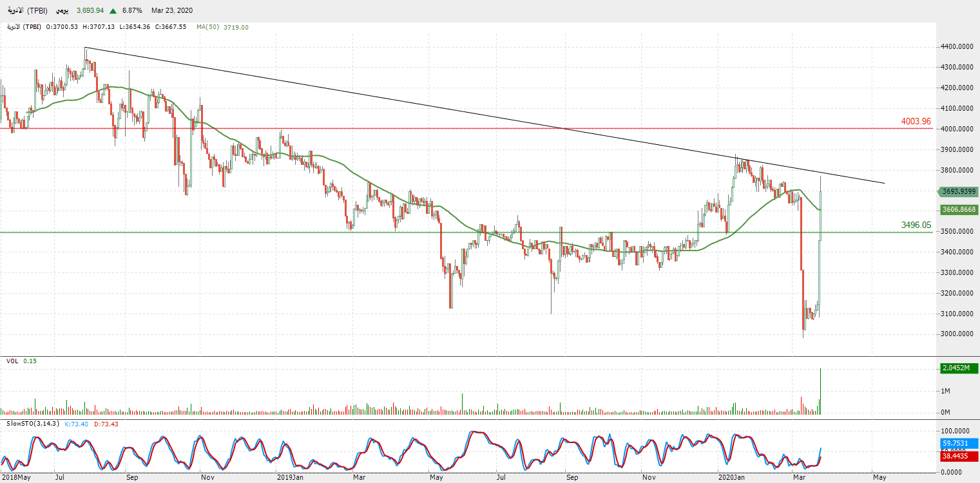The image size is (980, 483).
Task: Click the MA value 3719.00
Action: pos(236,27)
